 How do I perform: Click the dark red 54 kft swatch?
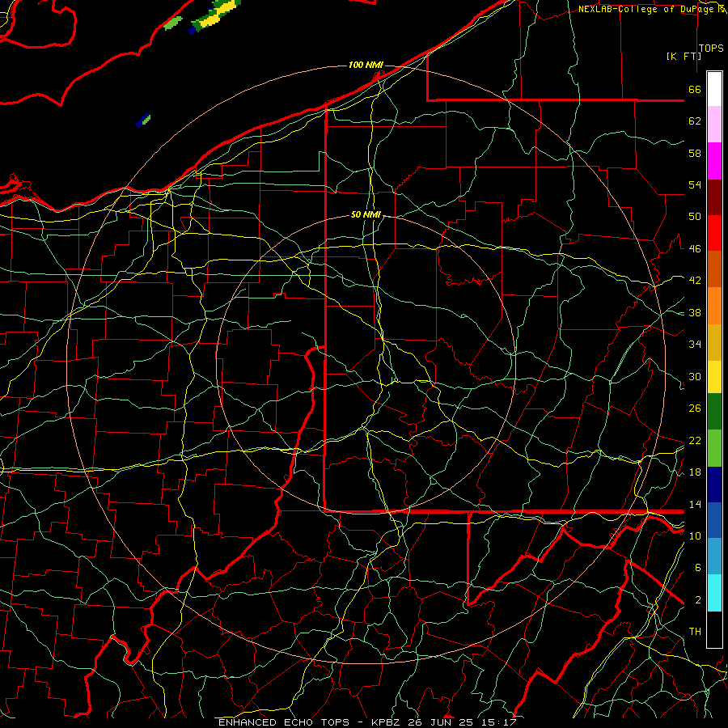[714, 197]
